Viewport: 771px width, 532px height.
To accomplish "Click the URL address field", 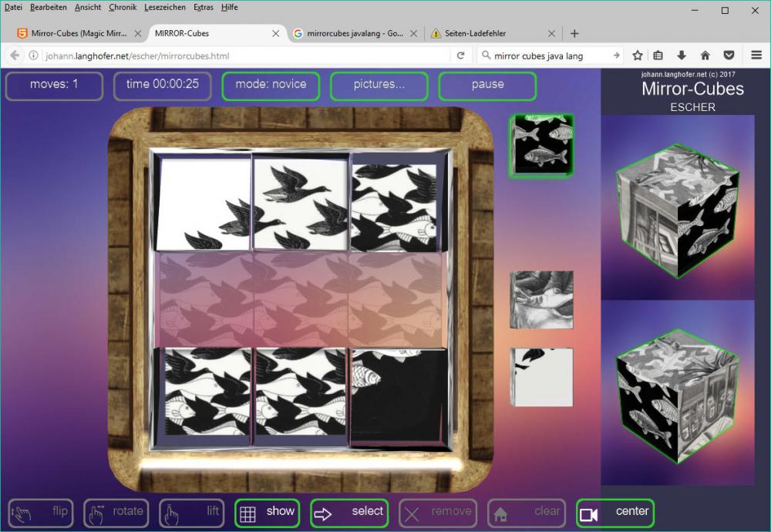I will (x=246, y=56).
